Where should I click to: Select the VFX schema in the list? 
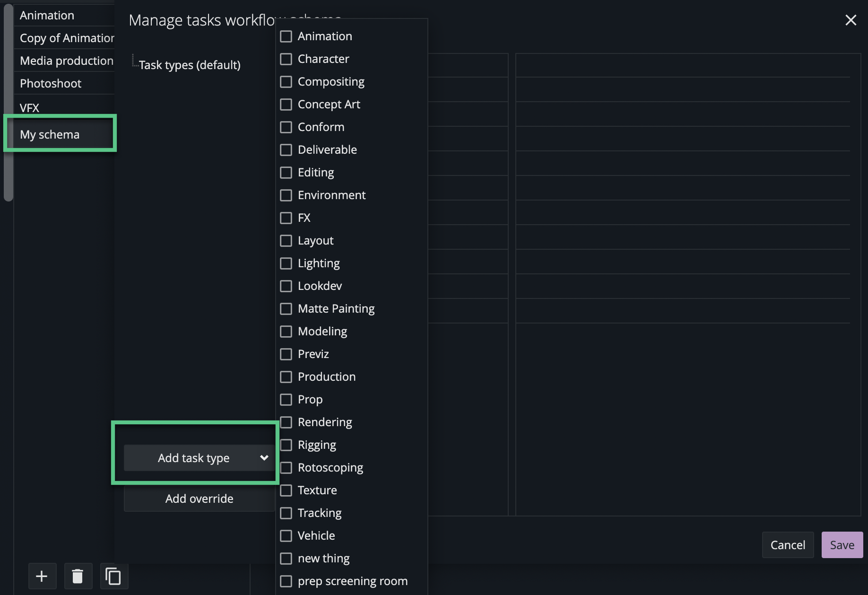pyautogui.click(x=29, y=108)
